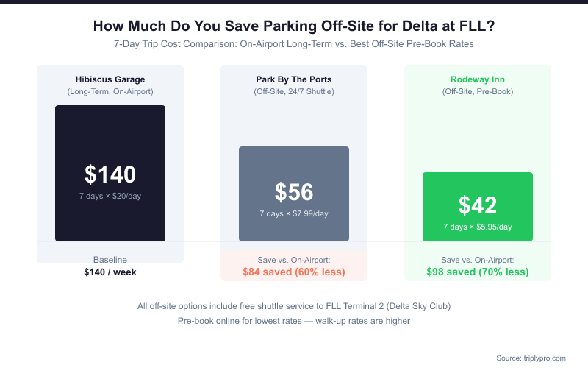Click the "7 days × $20/day" label
This screenshot has width=588, height=368.
[110, 196]
